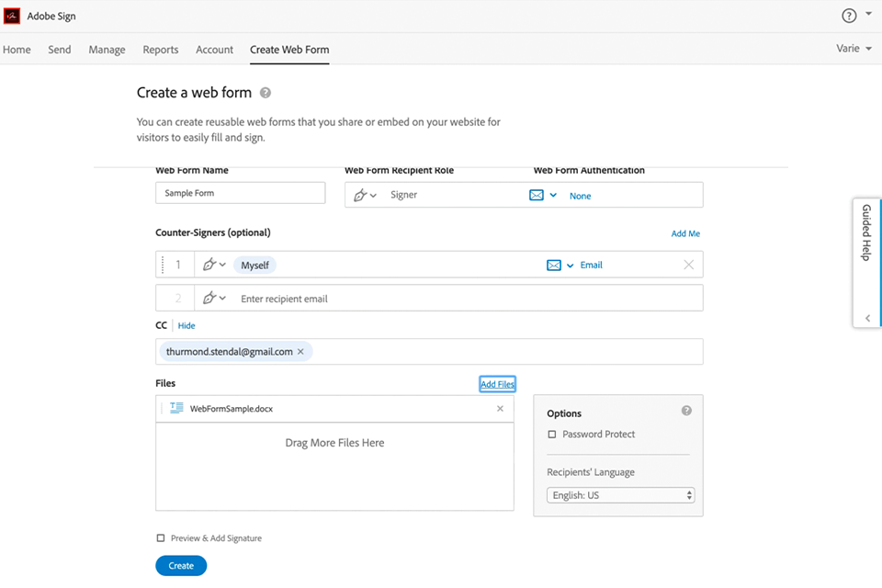
Task: Click the Web Form Name input field
Action: point(241,193)
